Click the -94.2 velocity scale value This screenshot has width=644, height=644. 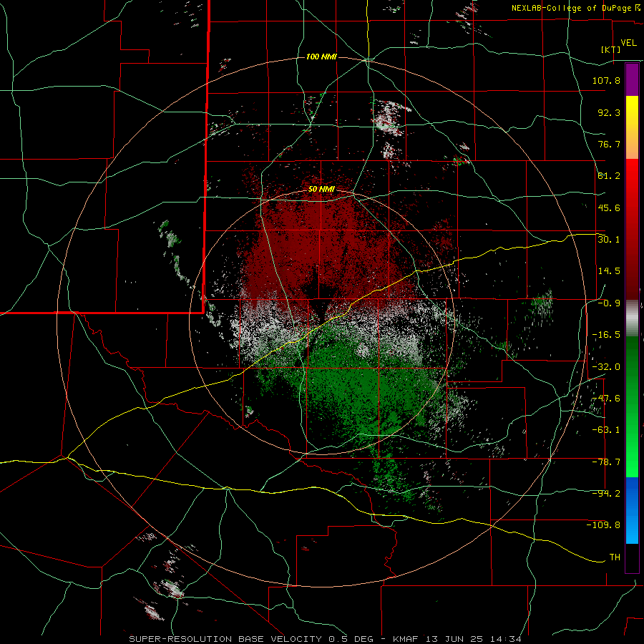[x=606, y=493]
